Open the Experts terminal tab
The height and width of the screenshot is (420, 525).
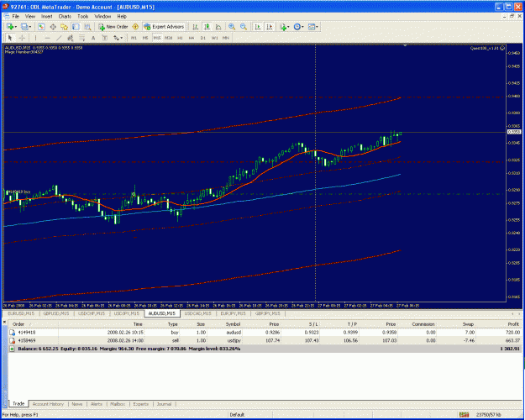click(x=141, y=404)
